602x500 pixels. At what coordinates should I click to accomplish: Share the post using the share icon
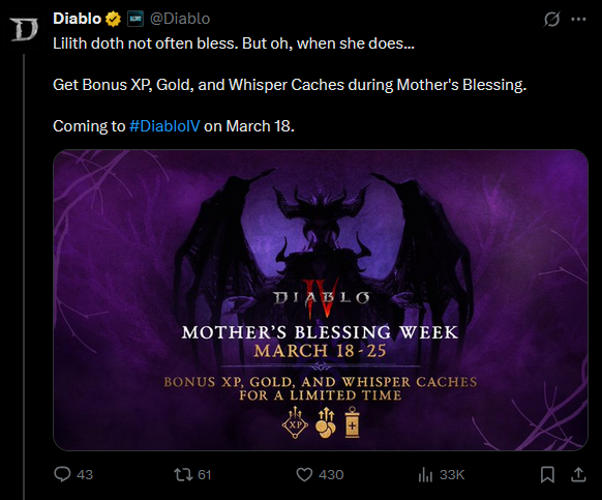578,474
